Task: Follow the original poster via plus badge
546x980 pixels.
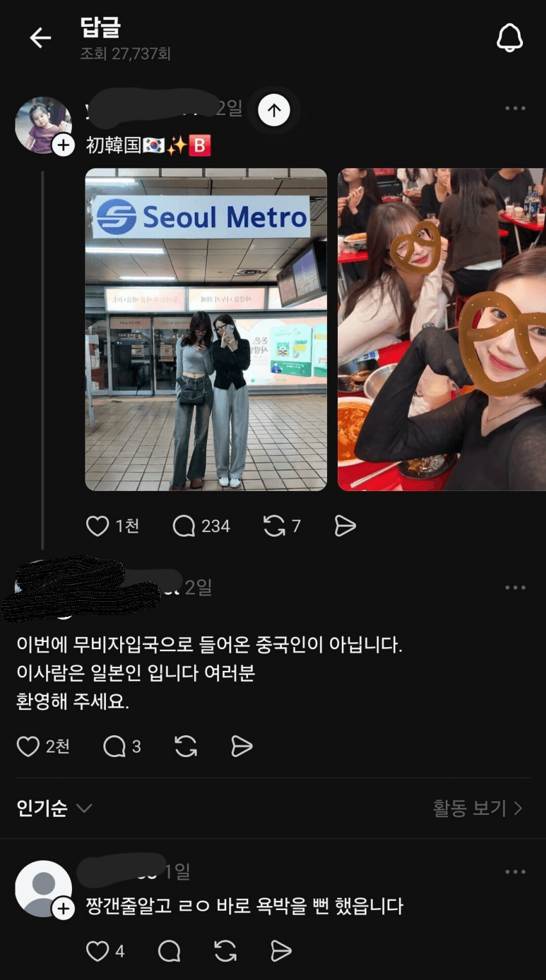Action: [63, 145]
